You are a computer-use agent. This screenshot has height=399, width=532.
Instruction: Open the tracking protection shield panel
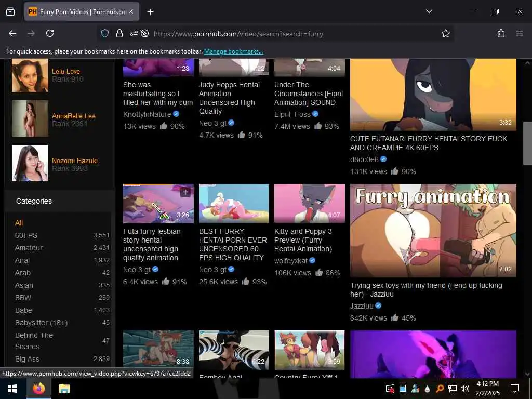pyautogui.click(x=105, y=33)
